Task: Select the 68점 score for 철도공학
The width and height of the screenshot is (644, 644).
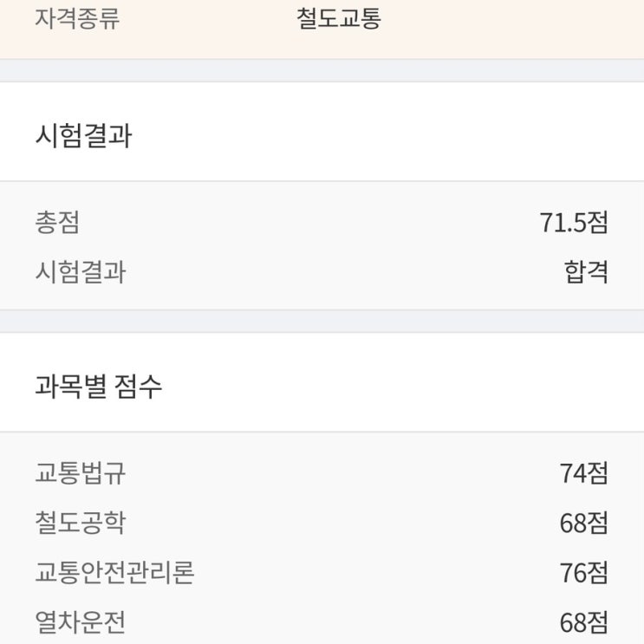Action: click(x=583, y=523)
